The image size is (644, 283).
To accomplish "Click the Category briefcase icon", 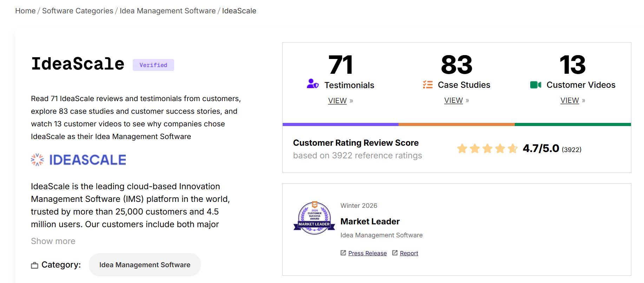I will [34, 265].
